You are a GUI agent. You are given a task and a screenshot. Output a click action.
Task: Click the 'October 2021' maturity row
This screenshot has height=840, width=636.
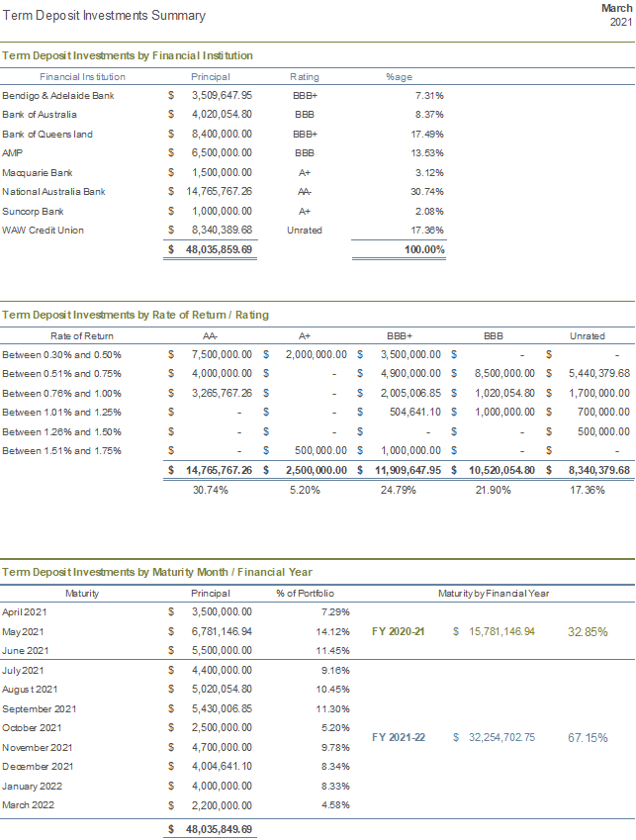click(x=32, y=728)
